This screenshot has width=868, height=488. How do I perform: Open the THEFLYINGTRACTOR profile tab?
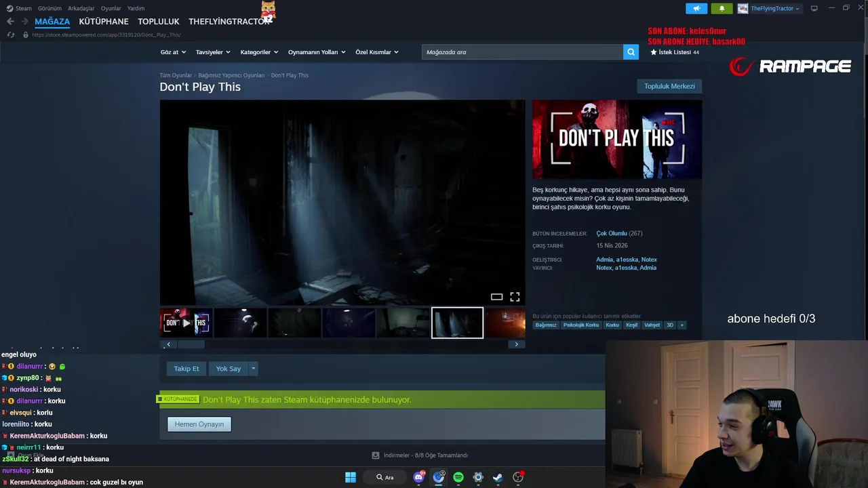pos(229,22)
